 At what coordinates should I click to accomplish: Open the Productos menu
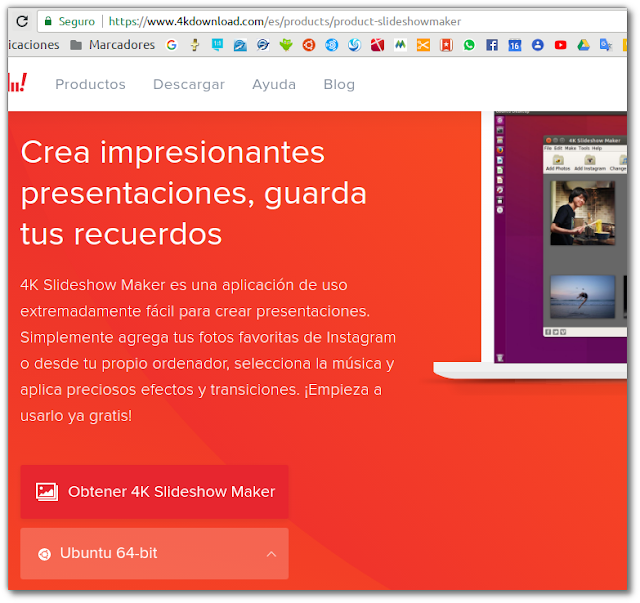click(x=91, y=84)
